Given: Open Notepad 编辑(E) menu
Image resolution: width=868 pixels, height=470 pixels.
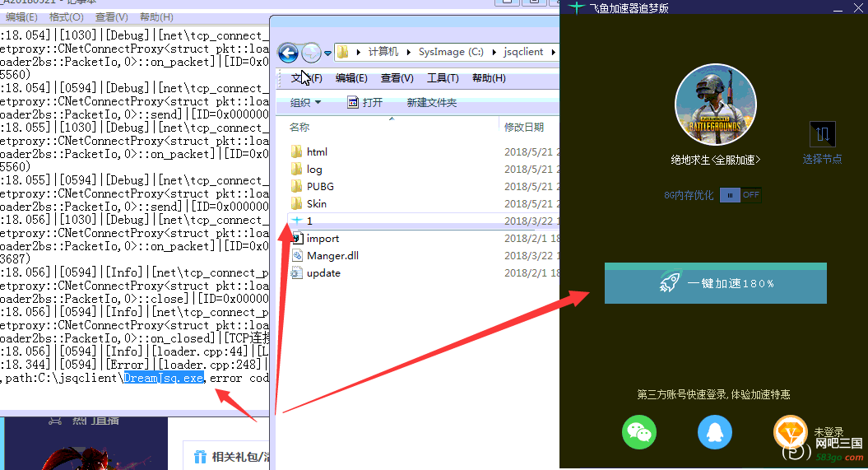Looking at the screenshot, I should coord(21,17).
